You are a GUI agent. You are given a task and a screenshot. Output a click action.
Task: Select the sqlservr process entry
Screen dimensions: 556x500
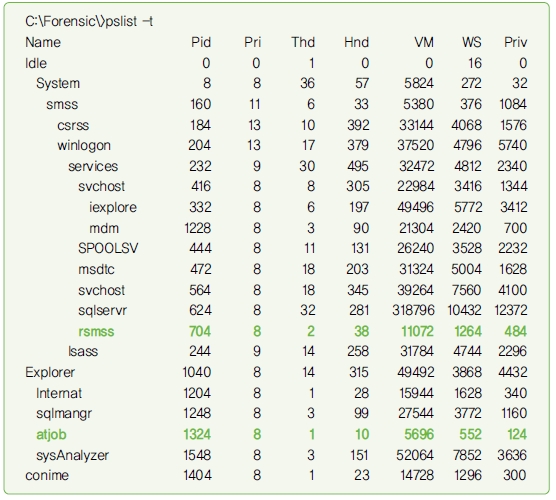[x=102, y=311]
